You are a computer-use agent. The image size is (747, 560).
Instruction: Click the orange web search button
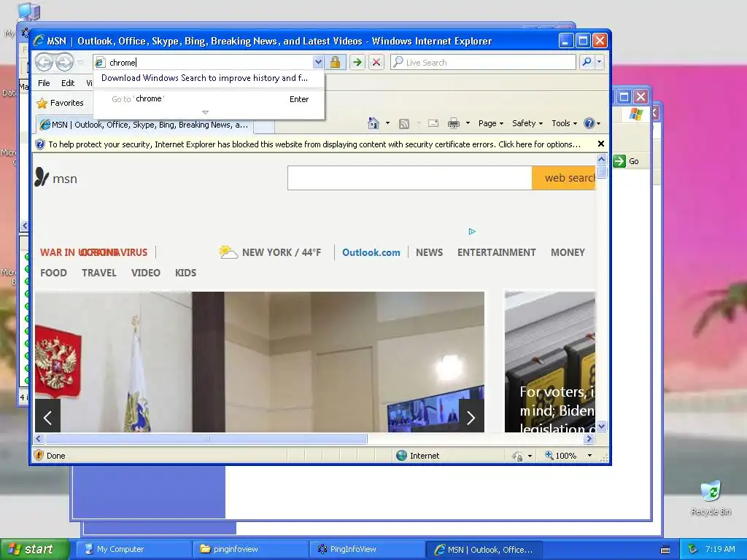point(564,178)
